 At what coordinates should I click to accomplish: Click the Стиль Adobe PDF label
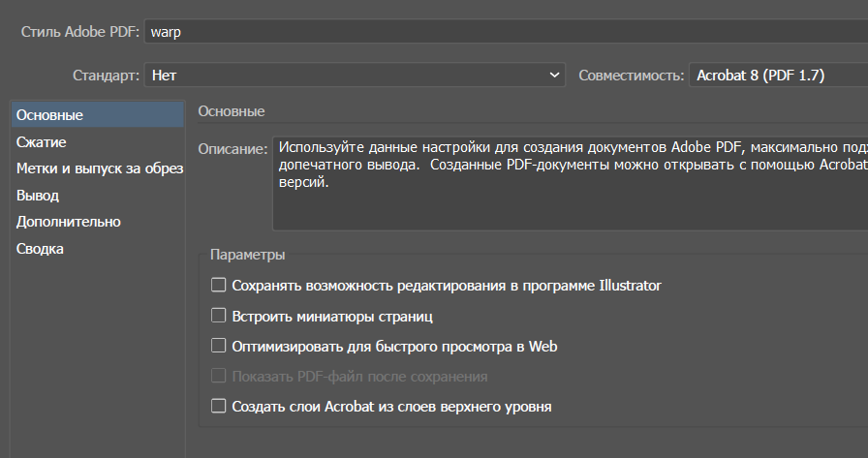(x=80, y=31)
